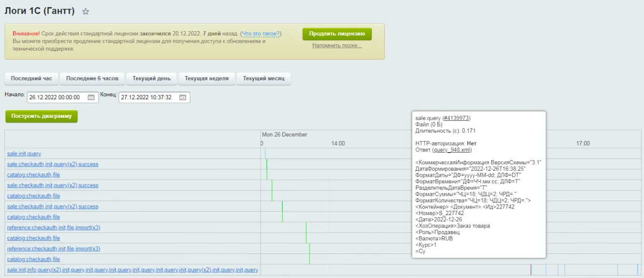
Task: Choose the Текущая неделя time range
Action: pos(206,79)
